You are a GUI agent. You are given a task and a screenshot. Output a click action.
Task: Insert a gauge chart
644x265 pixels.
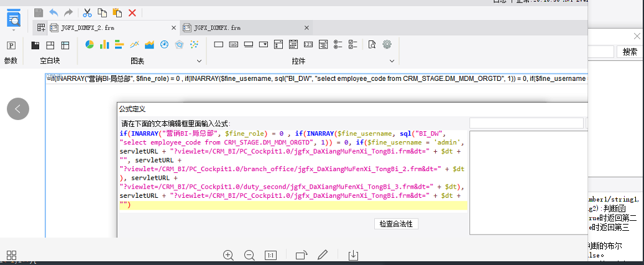click(x=164, y=44)
